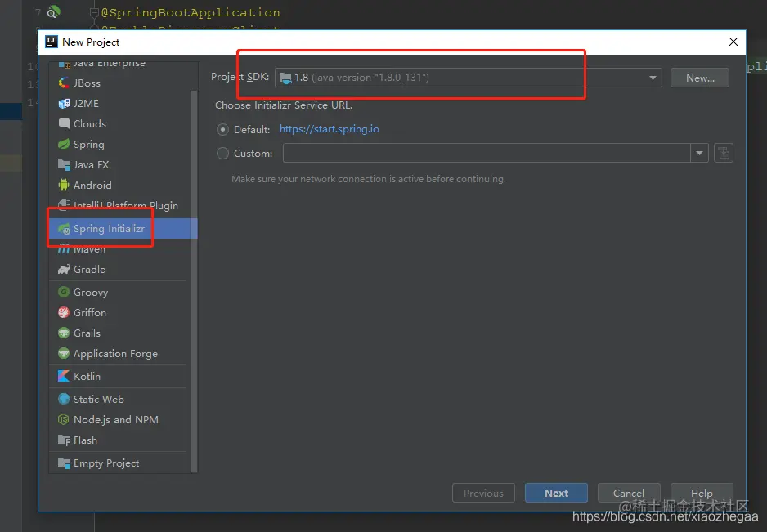Select the JBoss project type icon
767x532 pixels.
[x=64, y=83]
